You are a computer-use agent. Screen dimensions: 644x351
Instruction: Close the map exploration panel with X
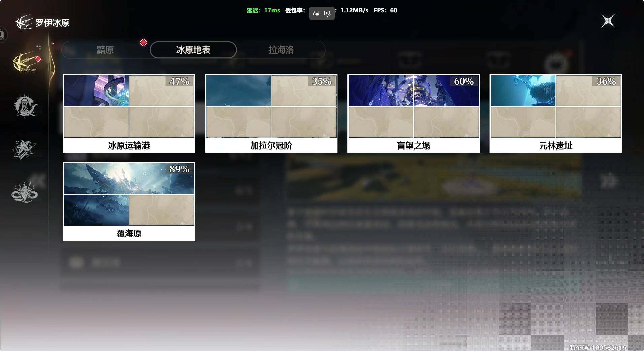coord(608,21)
